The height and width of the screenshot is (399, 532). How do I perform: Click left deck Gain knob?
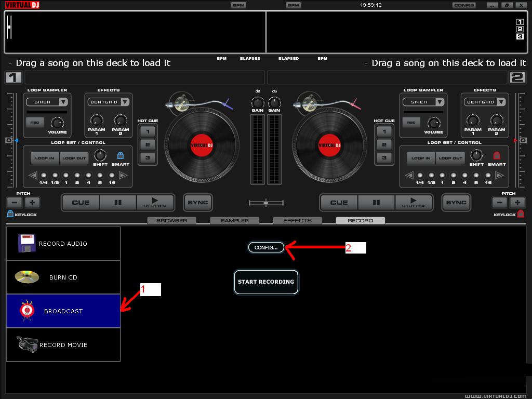[258, 102]
